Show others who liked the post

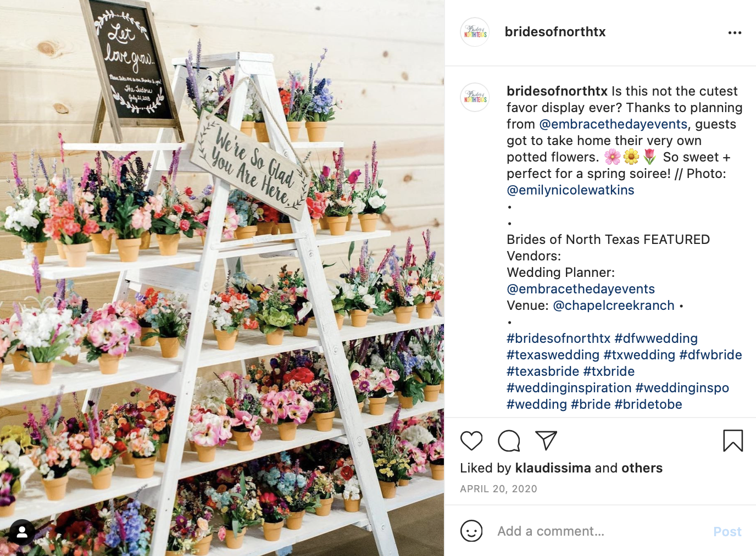click(x=642, y=468)
